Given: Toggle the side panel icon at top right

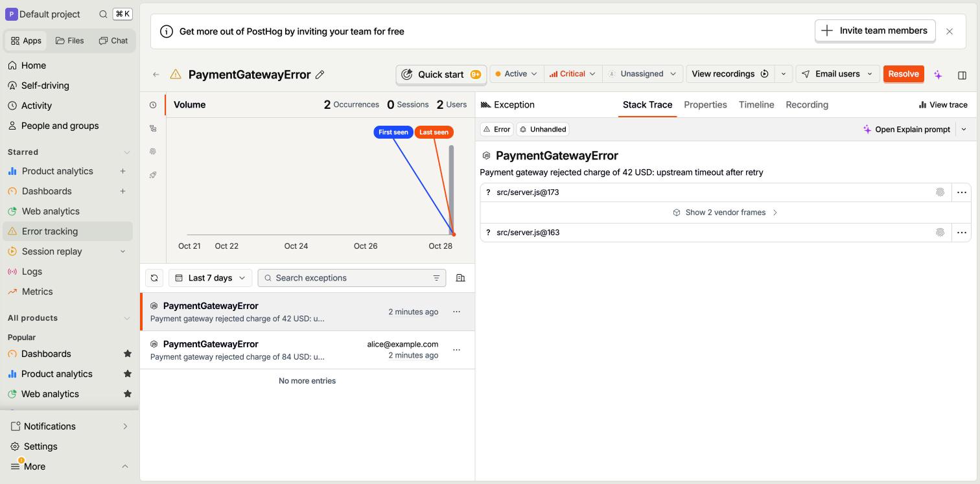Looking at the screenshot, I should 962,75.
